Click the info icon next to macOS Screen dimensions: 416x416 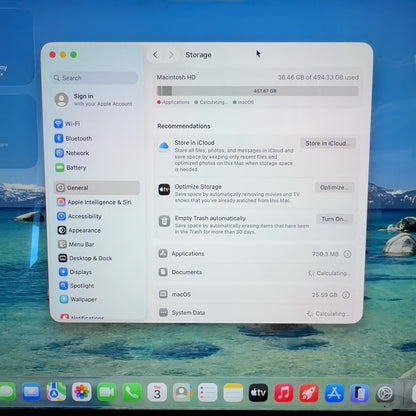click(x=346, y=295)
